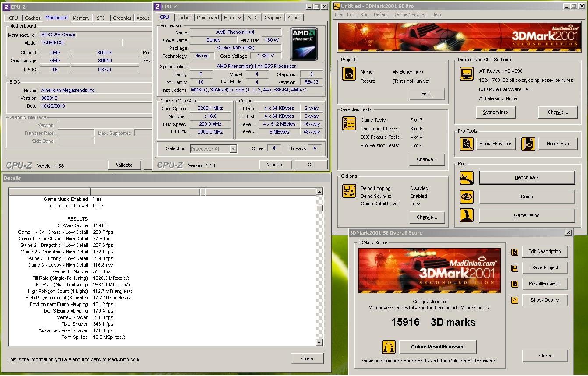Click Change... button under Selected Tests
This screenshot has height=376, width=588.
pyautogui.click(x=427, y=159)
